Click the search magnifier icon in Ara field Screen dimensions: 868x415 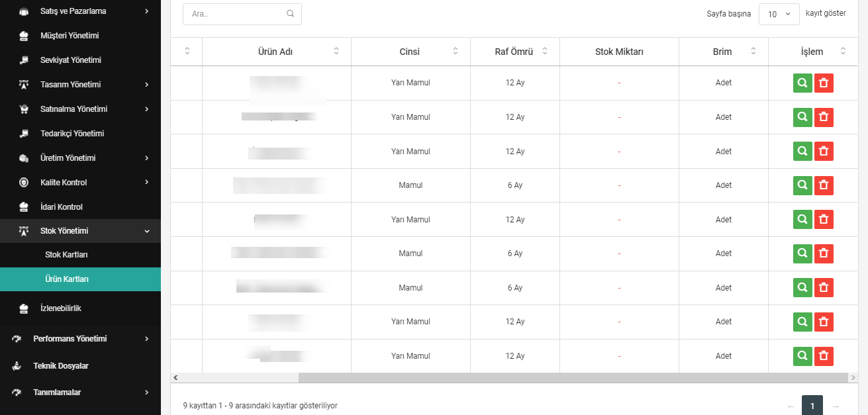[290, 13]
